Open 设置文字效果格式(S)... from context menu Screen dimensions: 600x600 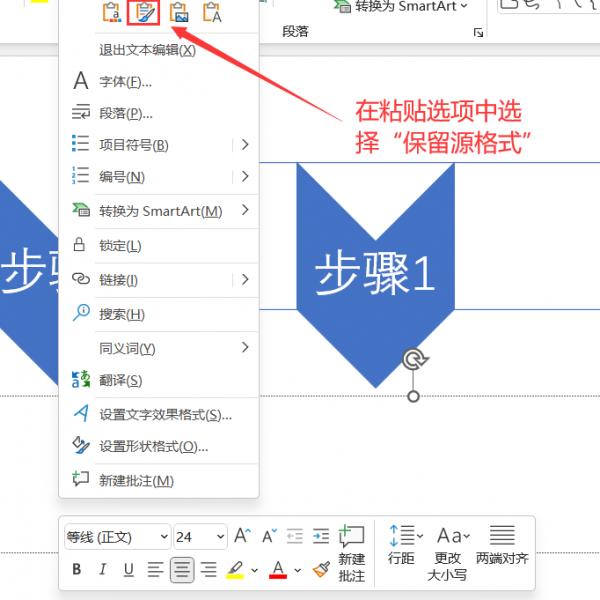pos(158,414)
